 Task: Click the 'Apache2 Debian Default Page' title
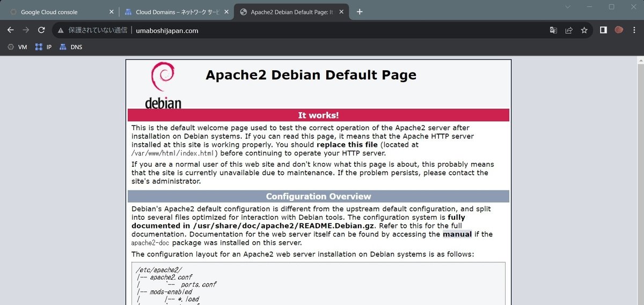[311, 75]
